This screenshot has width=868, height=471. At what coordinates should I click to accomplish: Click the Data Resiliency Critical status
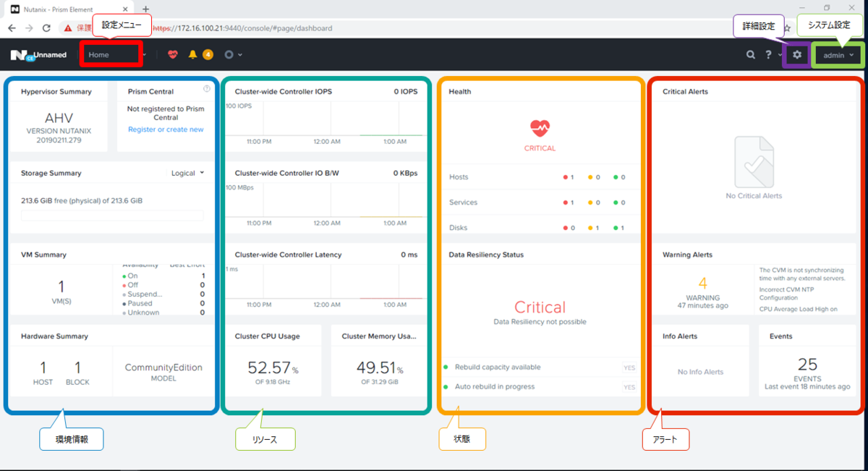(540, 307)
